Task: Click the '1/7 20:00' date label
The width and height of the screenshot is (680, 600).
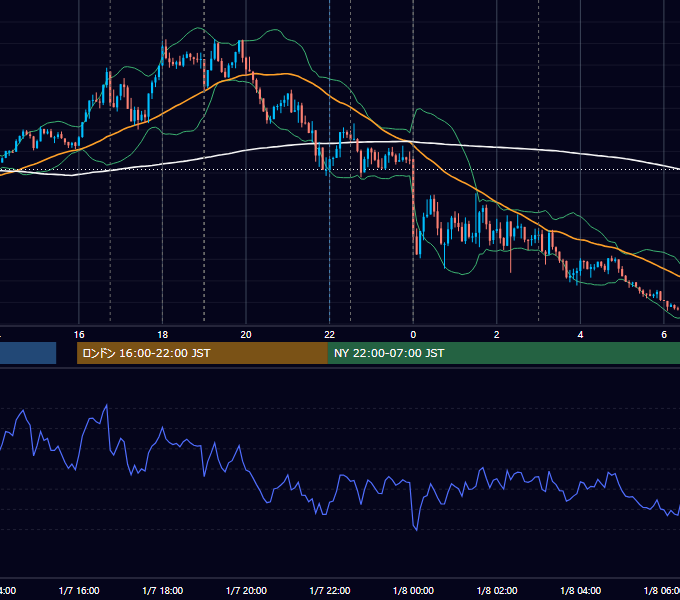Action: click(x=246, y=590)
